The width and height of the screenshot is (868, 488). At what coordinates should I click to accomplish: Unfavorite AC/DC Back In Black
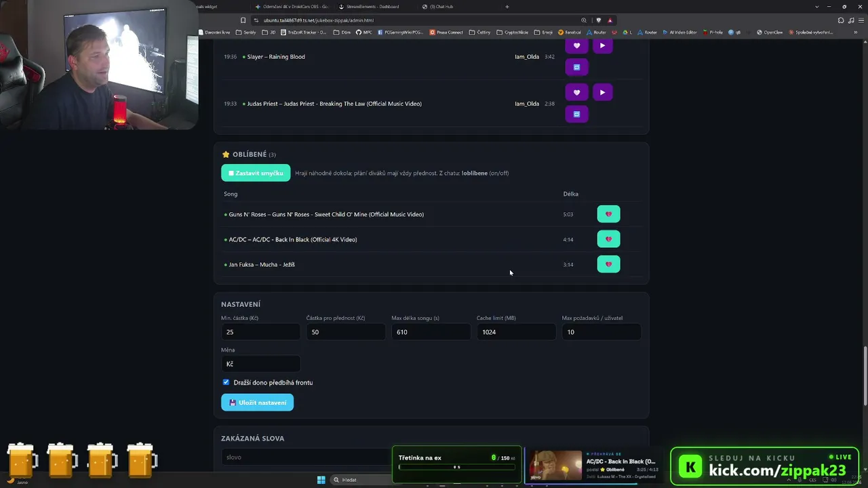pyautogui.click(x=608, y=239)
